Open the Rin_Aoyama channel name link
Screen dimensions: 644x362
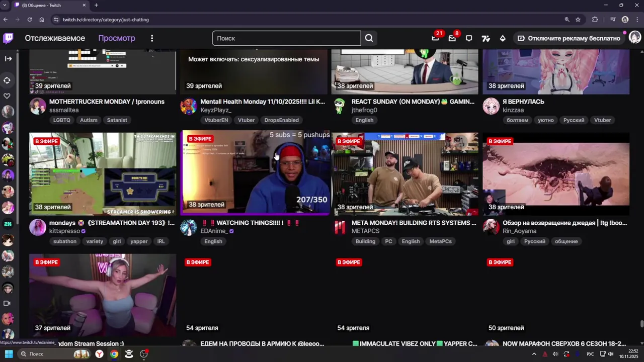(x=519, y=231)
